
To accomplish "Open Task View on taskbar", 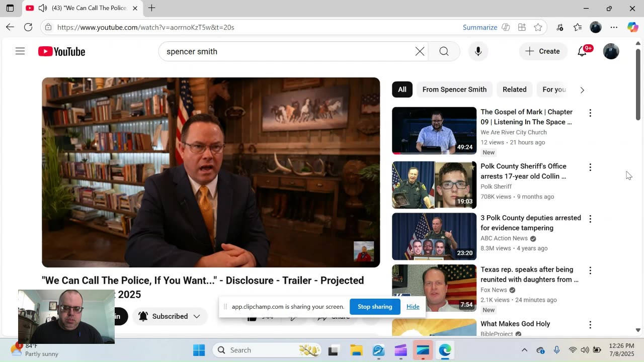I will point(333,350).
